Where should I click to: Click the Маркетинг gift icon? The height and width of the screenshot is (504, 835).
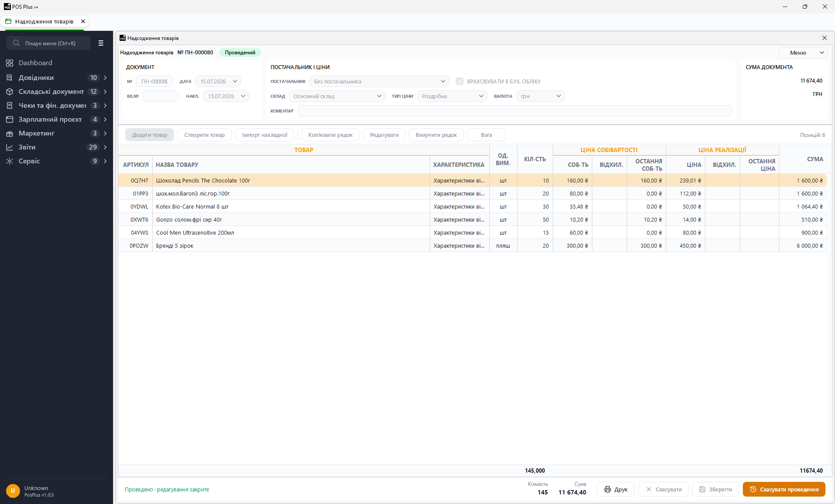coord(10,133)
